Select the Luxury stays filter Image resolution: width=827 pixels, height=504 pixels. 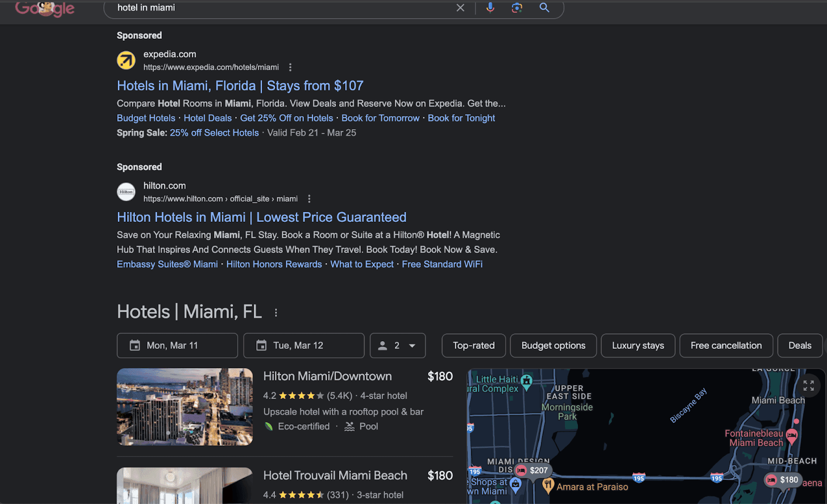click(638, 345)
